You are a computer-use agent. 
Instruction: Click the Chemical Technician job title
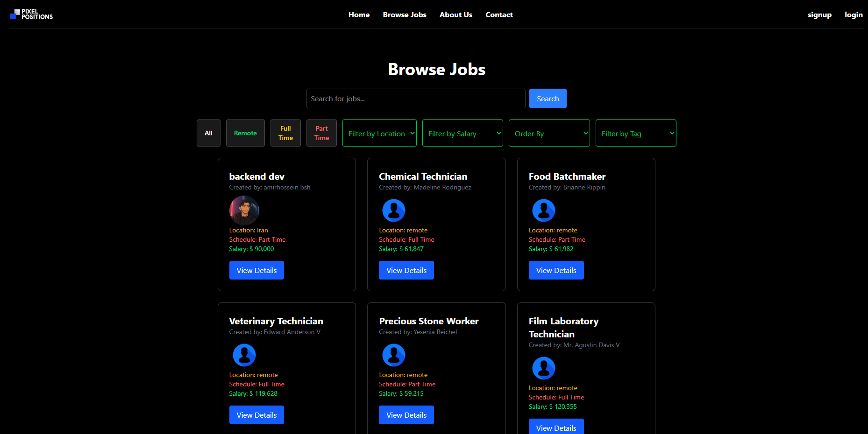pos(423,176)
